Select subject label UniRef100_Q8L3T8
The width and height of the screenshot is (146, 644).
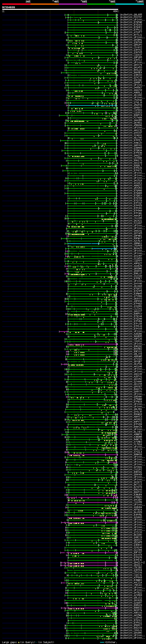click(x=131, y=354)
